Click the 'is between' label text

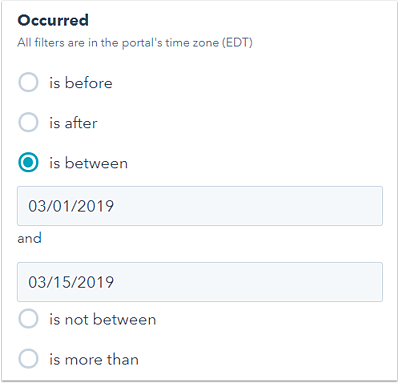[x=88, y=163]
